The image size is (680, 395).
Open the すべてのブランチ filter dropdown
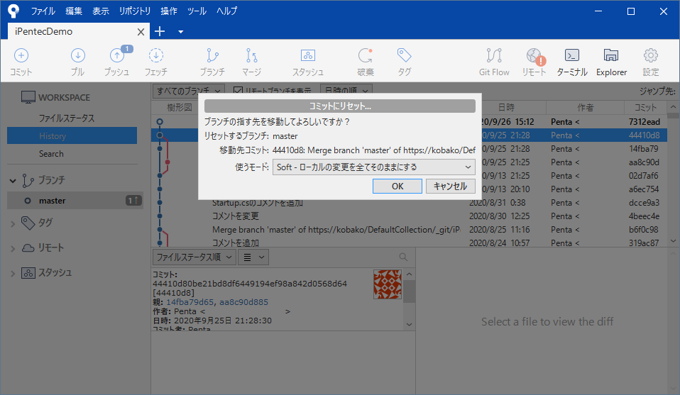tap(189, 90)
